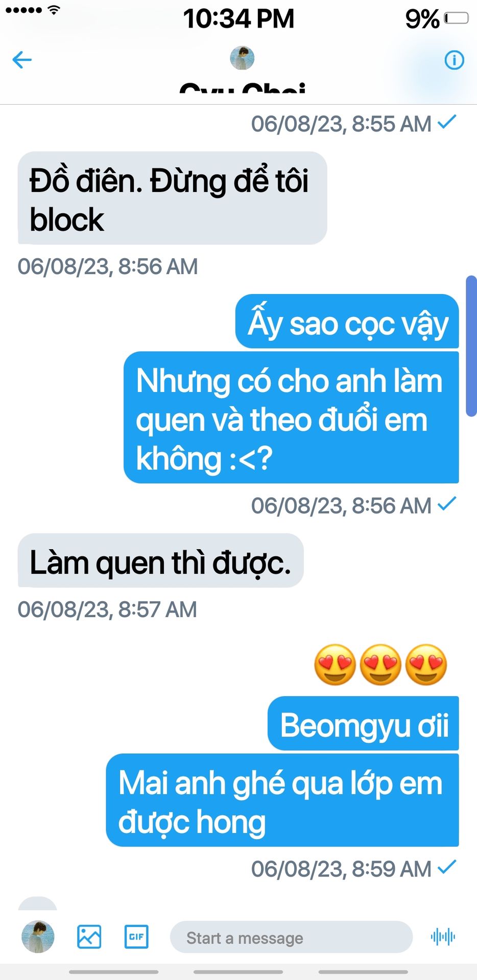The image size is (477, 980).
Task: Select the 'Ấy sao cọc vậy' bubble
Action: coord(347,322)
